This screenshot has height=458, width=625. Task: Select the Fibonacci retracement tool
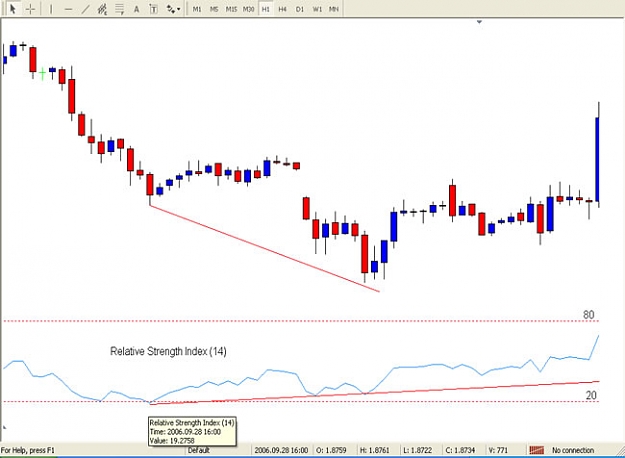coord(119,9)
